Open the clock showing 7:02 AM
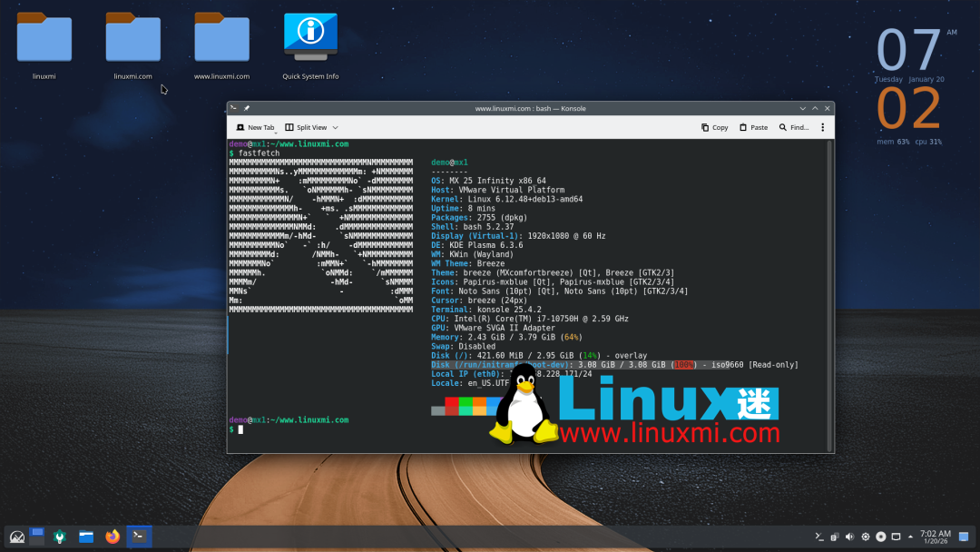The width and height of the screenshot is (980, 552). (936, 536)
